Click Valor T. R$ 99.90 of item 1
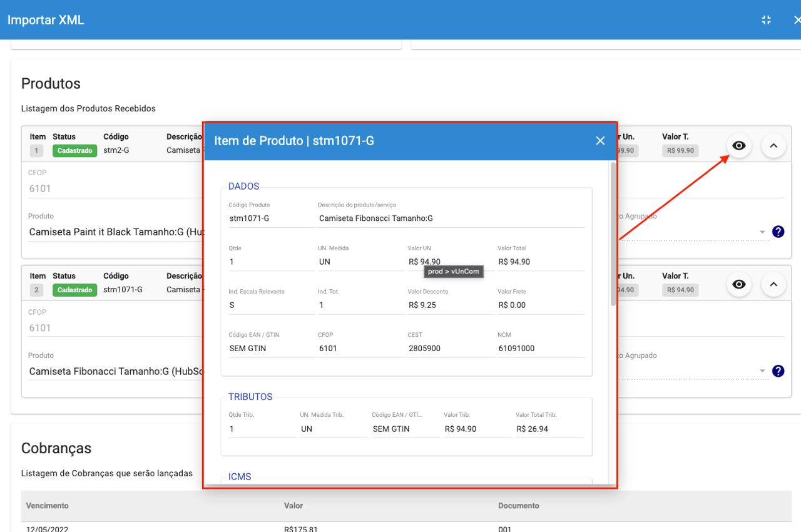801x532 pixels. [680, 151]
